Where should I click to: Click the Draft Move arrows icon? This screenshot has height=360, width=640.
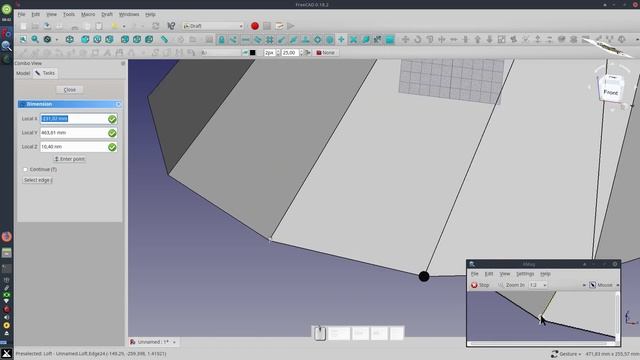[x=405, y=40]
